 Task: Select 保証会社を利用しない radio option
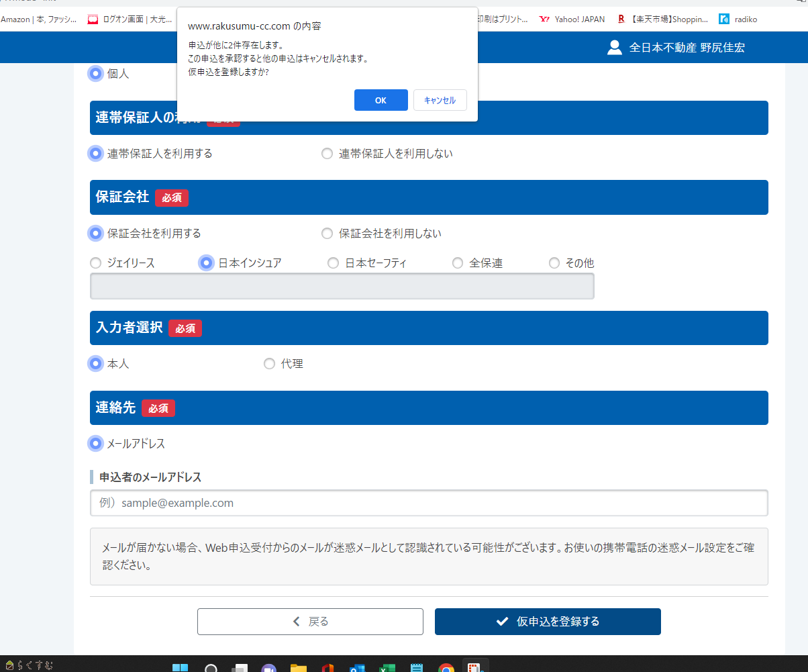327,234
